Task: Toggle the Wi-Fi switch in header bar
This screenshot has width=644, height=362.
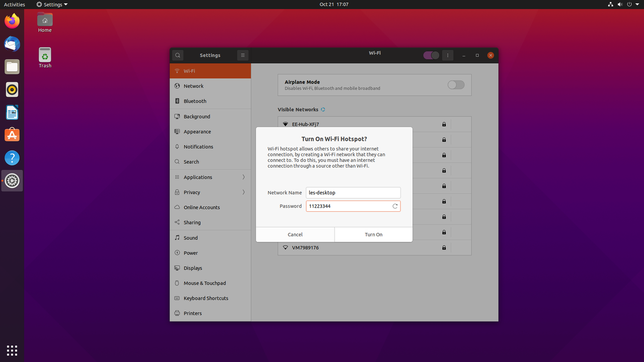Action: click(x=431, y=55)
